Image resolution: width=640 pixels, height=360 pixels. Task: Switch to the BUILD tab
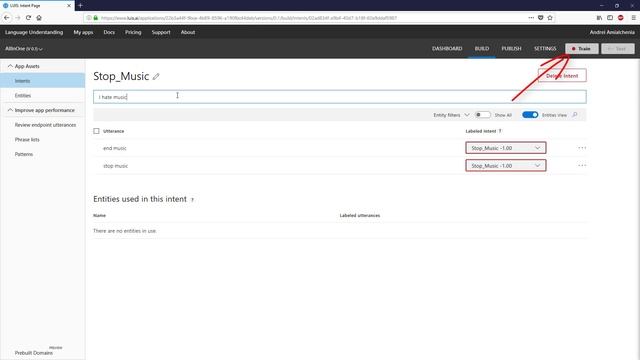pos(482,49)
